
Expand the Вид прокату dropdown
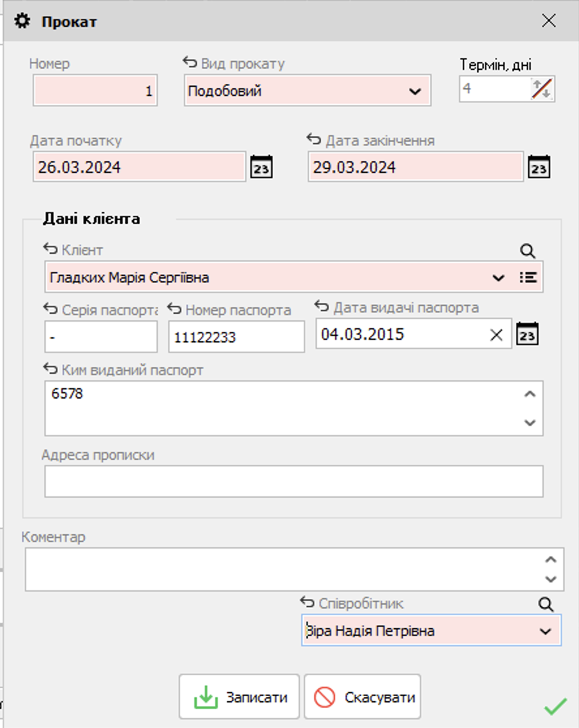[415, 91]
